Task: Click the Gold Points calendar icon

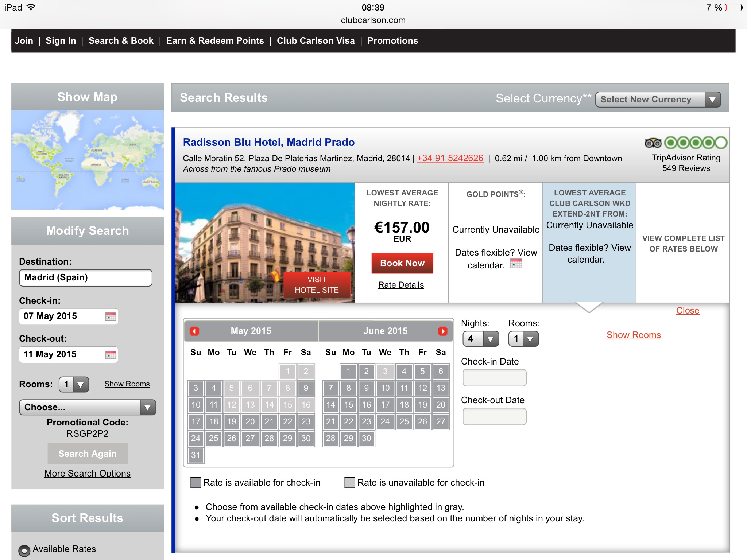Action: [516, 264]
